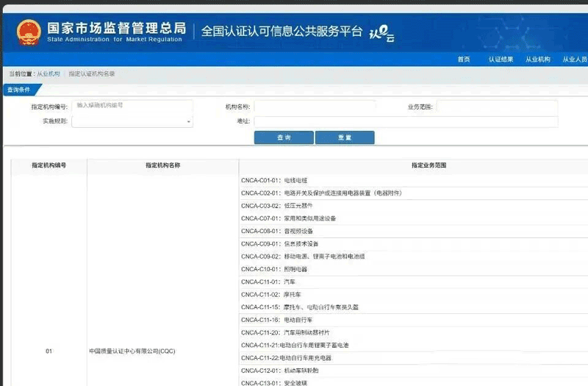Select the CNCA-C11-15 乘员头盔 row

coord(414,307)
